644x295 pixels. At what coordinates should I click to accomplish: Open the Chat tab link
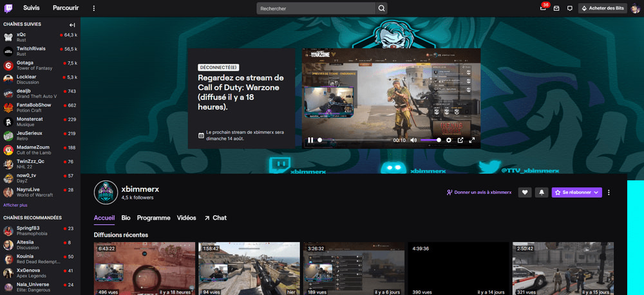[x=215, y=218]
